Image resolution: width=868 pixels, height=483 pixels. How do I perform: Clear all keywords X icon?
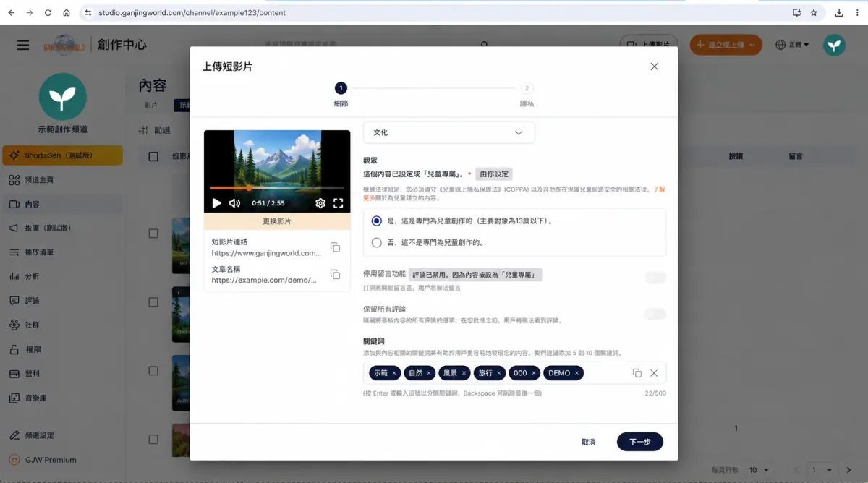[x=654, y=373]
